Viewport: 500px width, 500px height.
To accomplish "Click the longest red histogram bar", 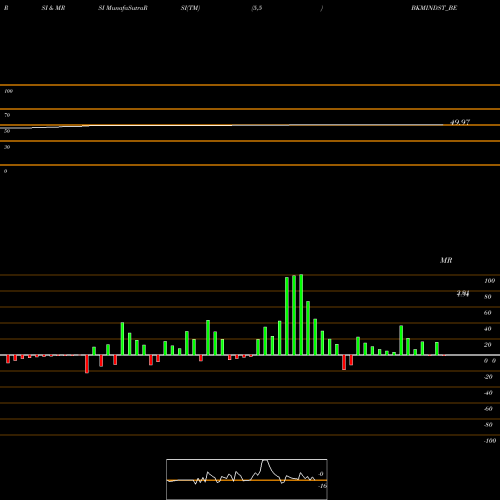I will 87,364.
